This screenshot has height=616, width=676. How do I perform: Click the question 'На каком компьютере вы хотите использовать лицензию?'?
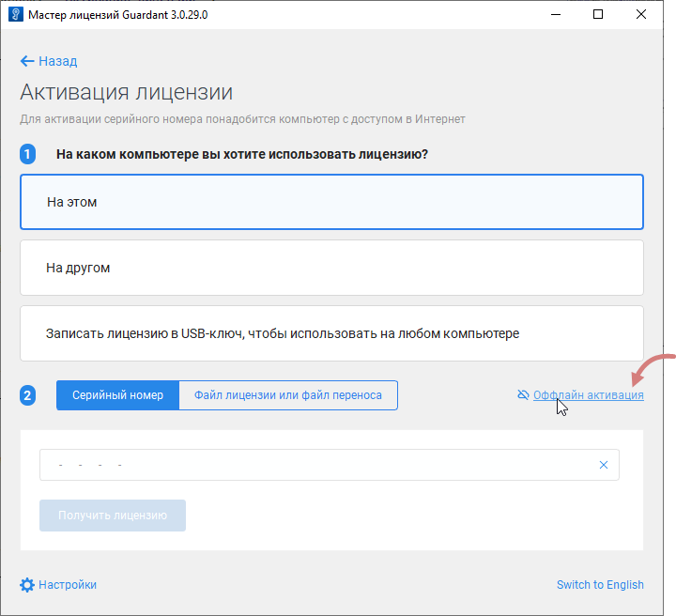[x=242, y=154]
